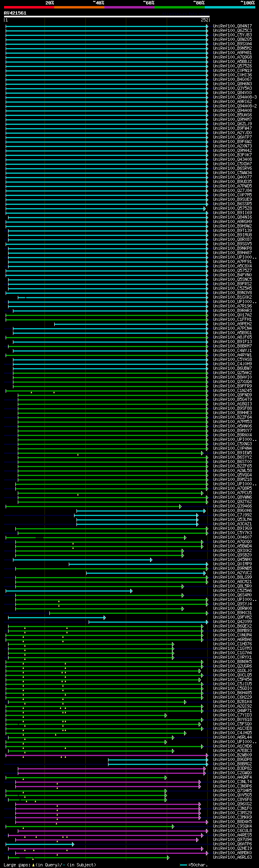Click label UniRef100_C1N245
The image size is (259, 868).
click(x=232, y=390)
